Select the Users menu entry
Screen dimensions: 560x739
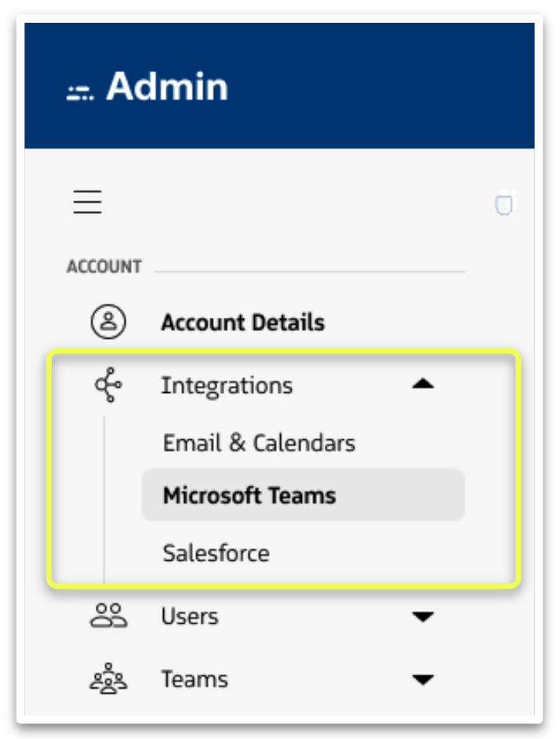188,617
